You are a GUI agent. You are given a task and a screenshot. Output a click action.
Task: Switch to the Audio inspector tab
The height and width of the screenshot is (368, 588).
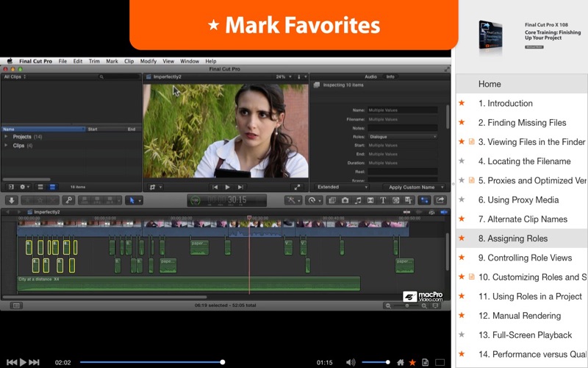[370, 77]
